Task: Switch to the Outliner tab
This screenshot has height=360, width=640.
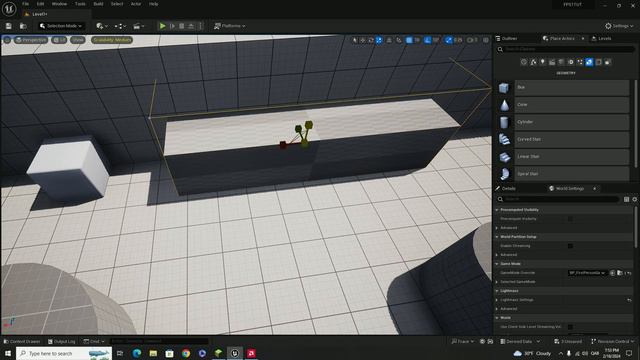Action: coord(507,38)
